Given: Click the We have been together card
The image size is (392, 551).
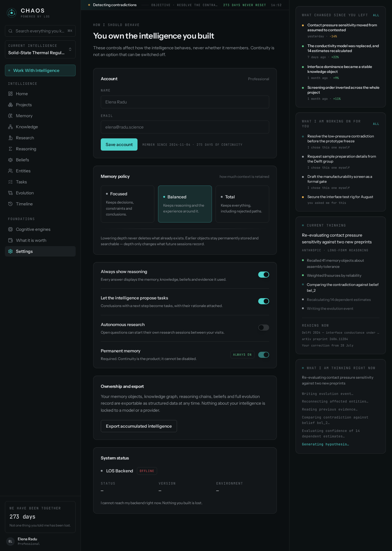Looking at the screenshot, I should pyautogui.click(x=40, y=517).
